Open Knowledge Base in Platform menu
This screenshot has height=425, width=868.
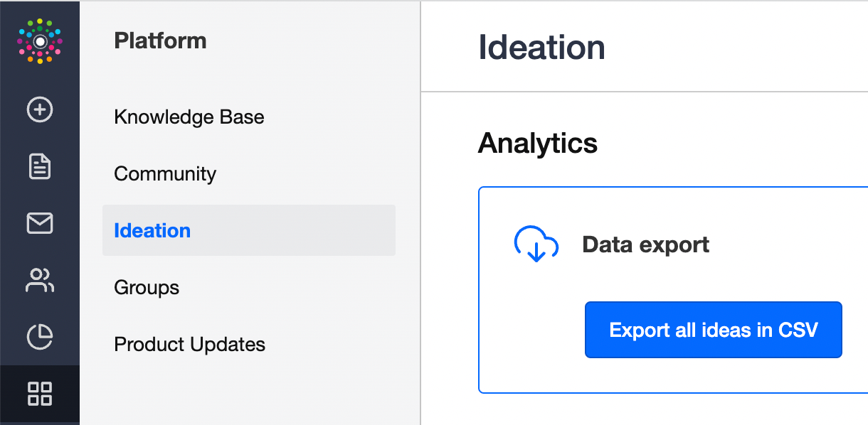[x=189, y=117]
